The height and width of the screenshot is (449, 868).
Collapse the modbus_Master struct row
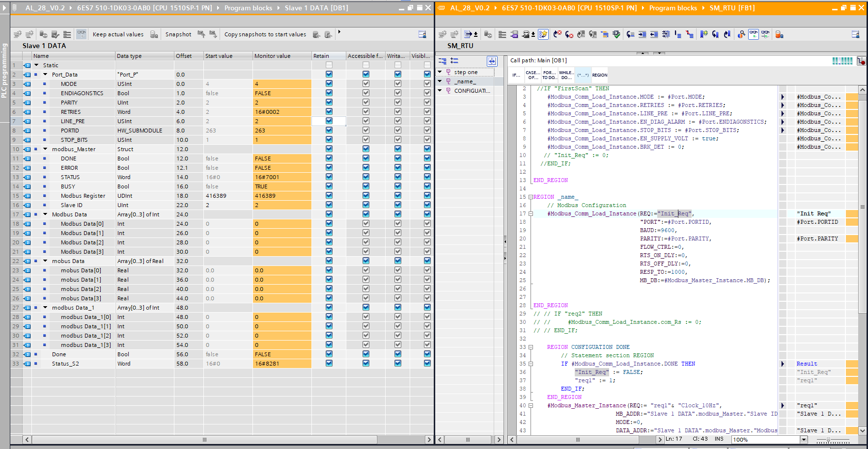(45, 149)
